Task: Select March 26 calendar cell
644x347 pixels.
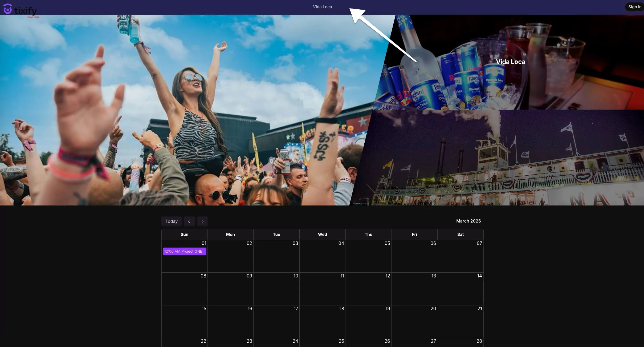Action: coord(369,342)
